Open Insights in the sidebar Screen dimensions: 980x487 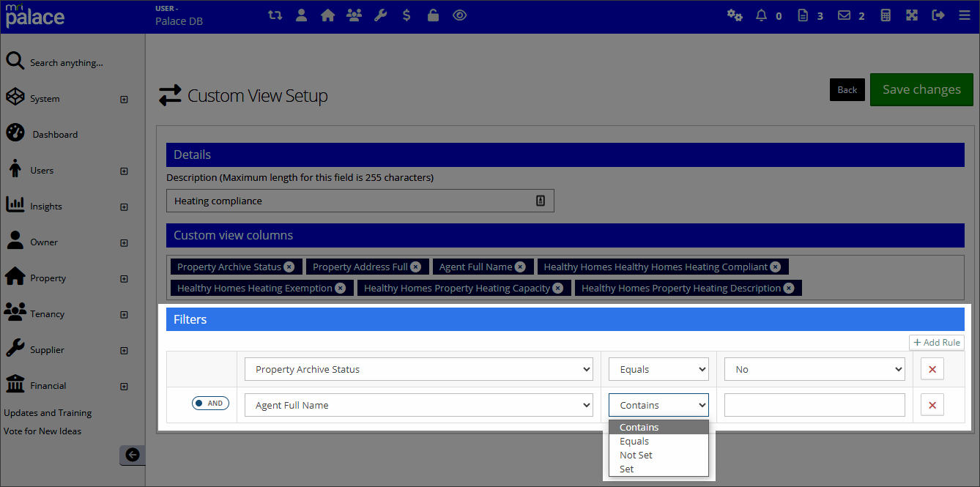pyautogui.click(x=46, y=207)
